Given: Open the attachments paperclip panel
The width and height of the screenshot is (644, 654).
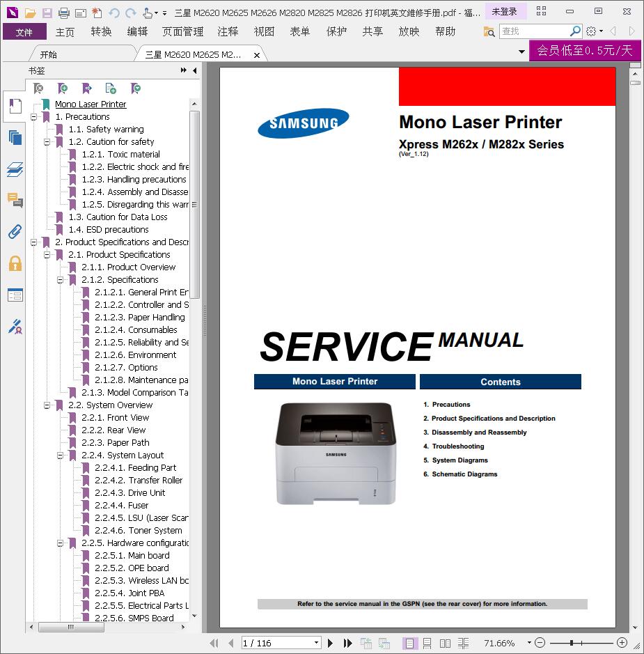Looking at the screenshot, I should coord(15,232).
